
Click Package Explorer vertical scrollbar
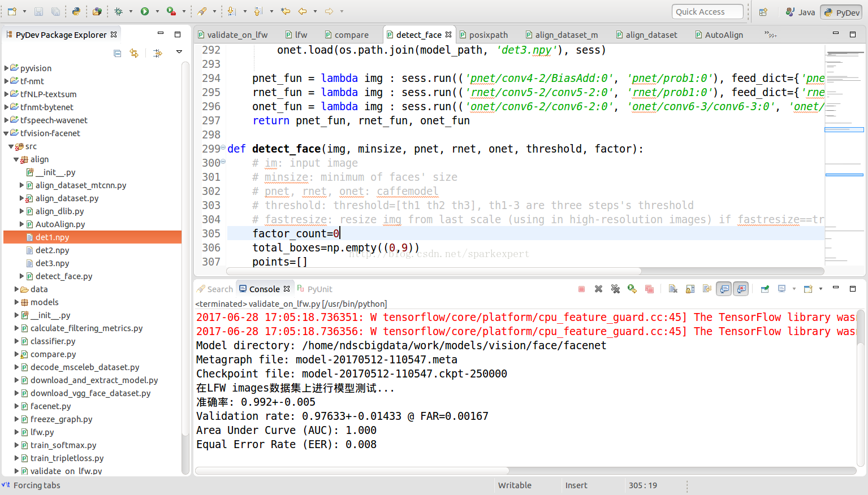click(185, 249)
